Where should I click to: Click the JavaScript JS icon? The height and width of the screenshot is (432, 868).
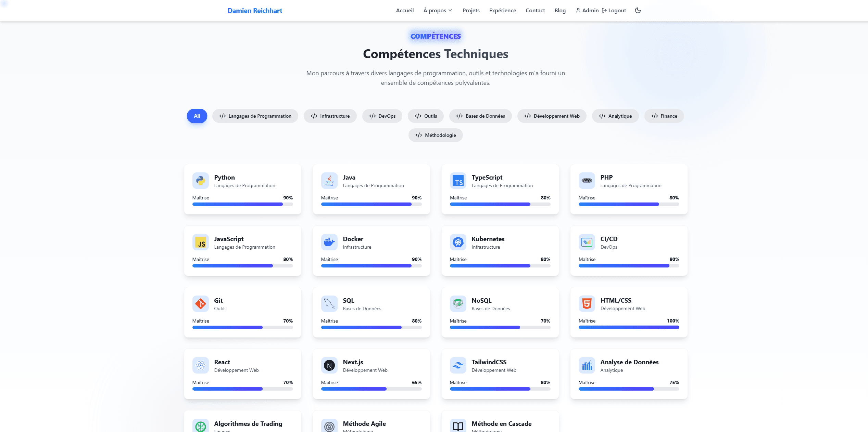click(x=200, y=242)
